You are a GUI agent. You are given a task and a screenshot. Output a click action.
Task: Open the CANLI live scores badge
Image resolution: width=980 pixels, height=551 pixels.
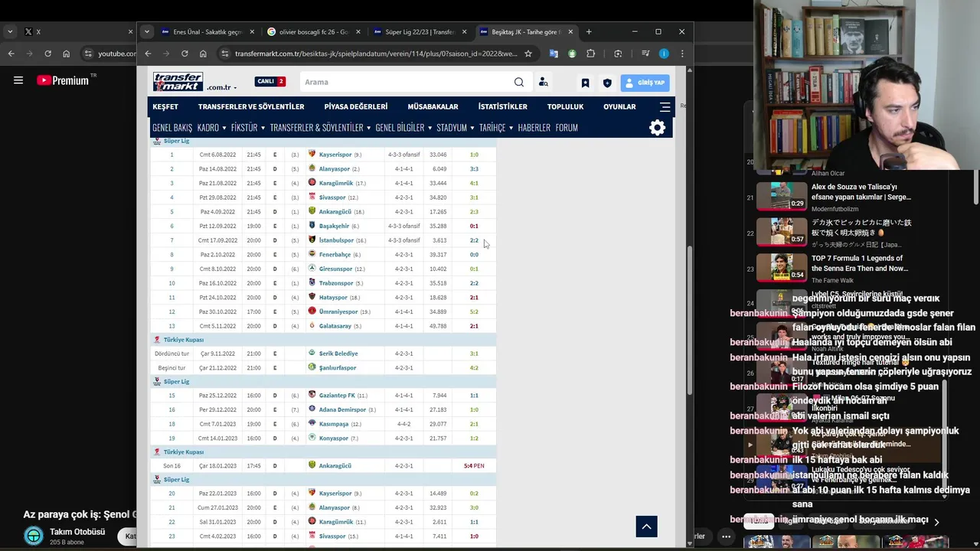pyautogui.click(x=270, y=81)
